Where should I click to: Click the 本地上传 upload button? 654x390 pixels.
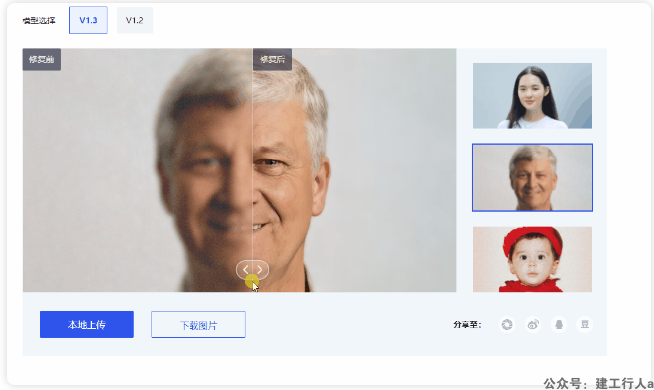(87, 324)
